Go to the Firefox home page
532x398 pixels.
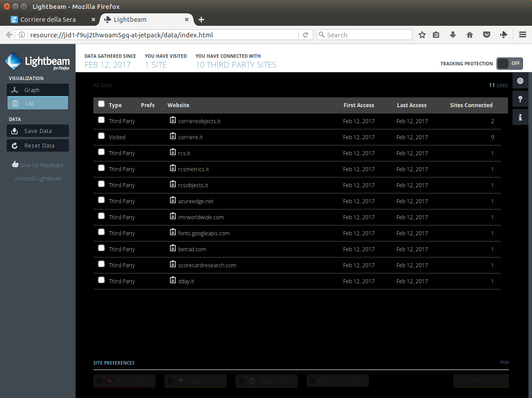[470, 35]
